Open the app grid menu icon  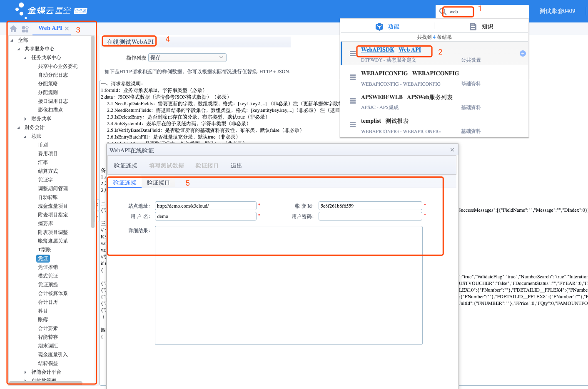(25, 29)
